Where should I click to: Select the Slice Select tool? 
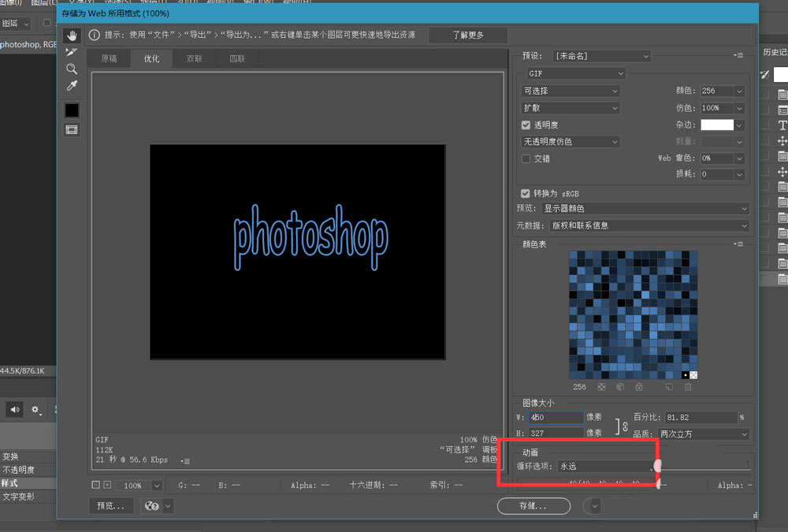72,52
